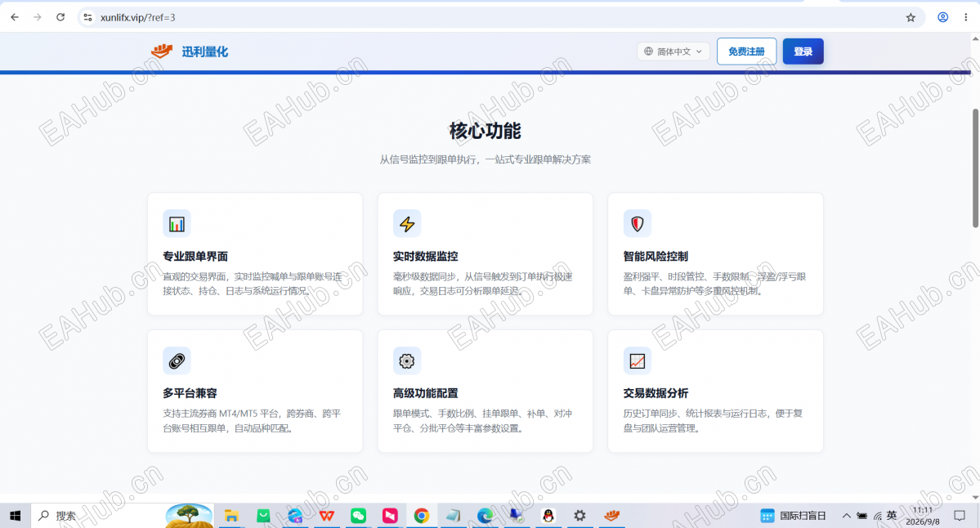Click the 迅利量化 logo icon

point(162,51)
